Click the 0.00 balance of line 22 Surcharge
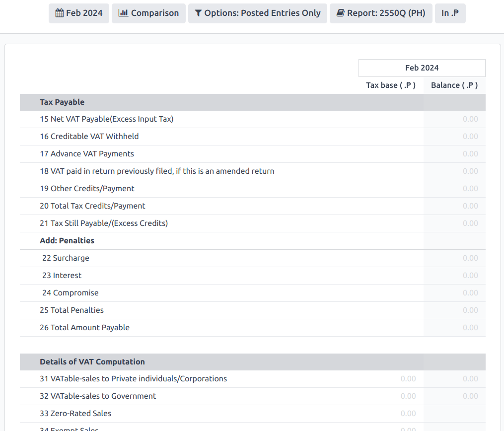Viewport: 504px width, 431px height. coord(470,258)
